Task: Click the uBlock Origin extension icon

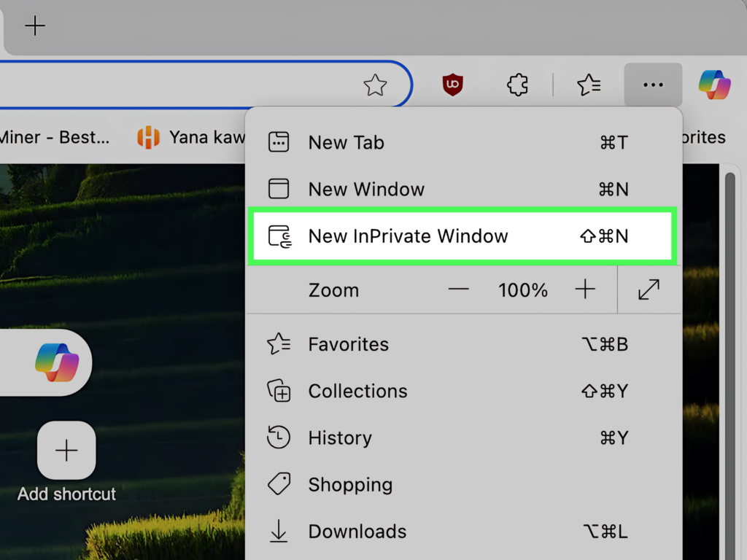Action: coord(453,85)
